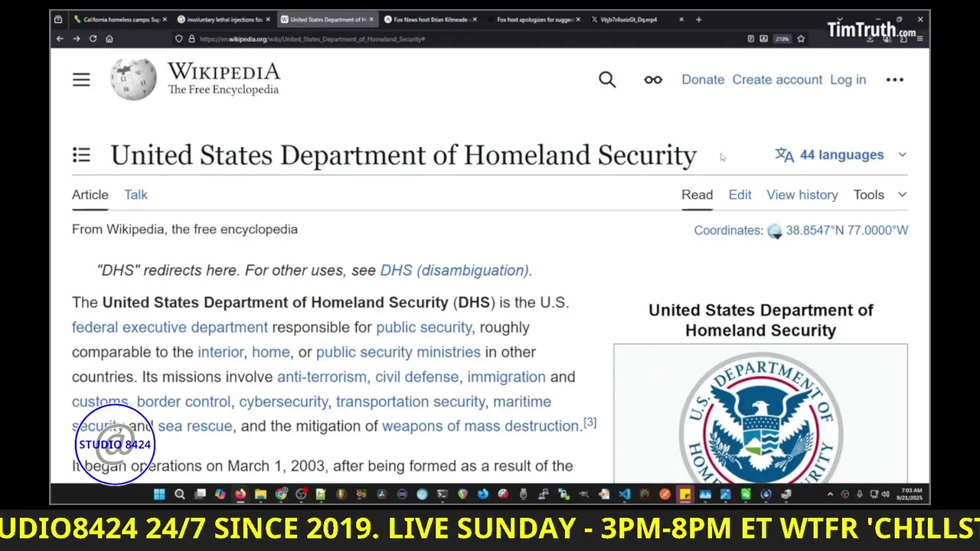The image size is (980, 551).
Task: Select the Article tab
Action: pos(90,194)
